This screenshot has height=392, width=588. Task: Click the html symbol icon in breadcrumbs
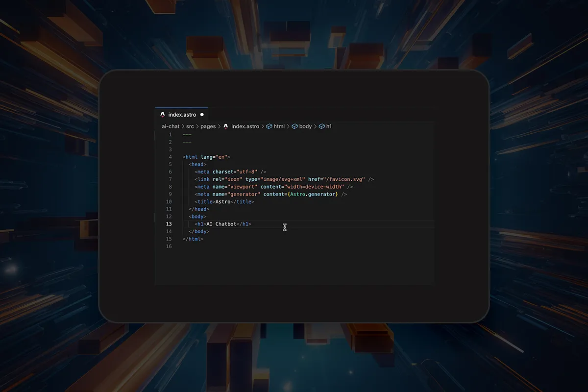pos(269,126)
